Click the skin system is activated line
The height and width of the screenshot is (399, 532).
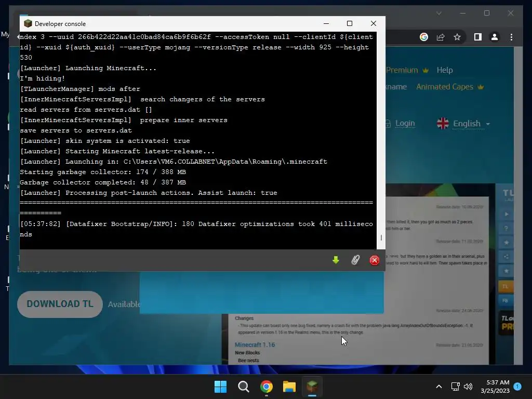pyautogui.click(x=105, y=141)
